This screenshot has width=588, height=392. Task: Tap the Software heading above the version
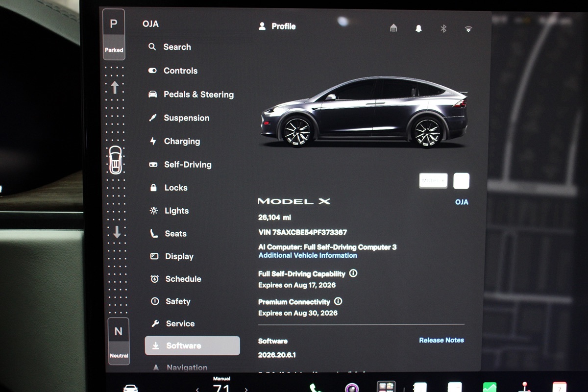[273, 341]
